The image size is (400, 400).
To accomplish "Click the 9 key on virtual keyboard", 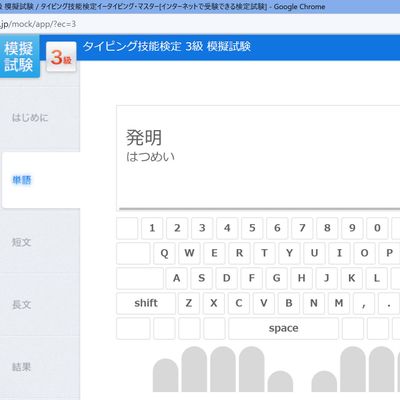I will coord(352,228).
